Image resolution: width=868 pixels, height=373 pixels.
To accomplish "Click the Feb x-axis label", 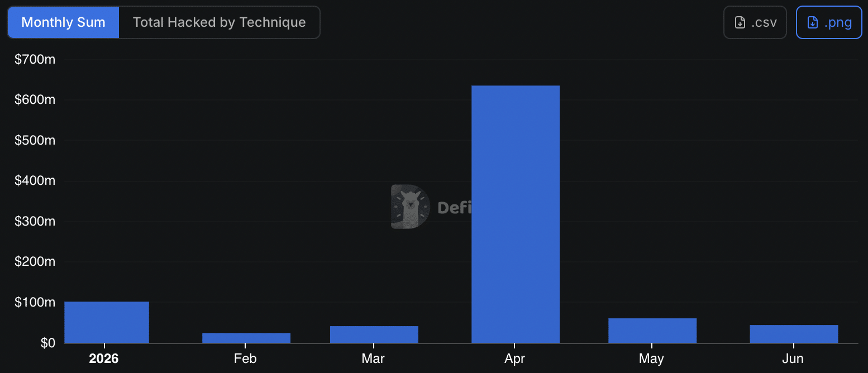I will [x=245, y=358].
